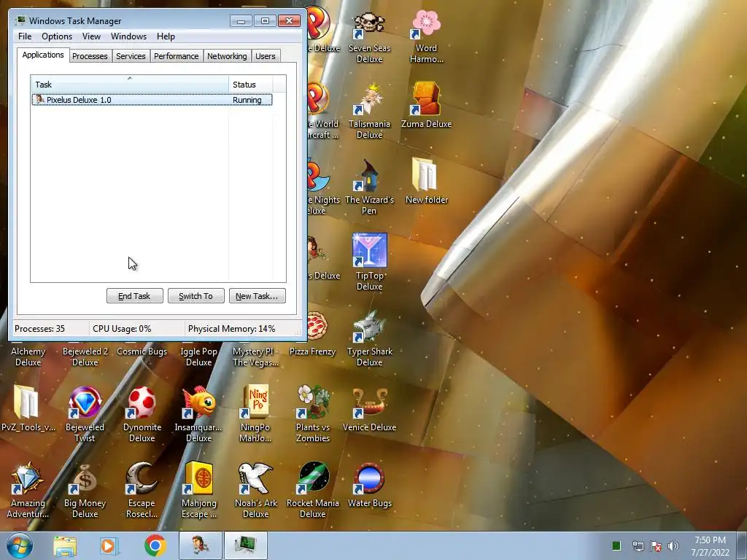Viewport: 747px width, 560px height.
Task: Open the Action Center flag tray icon
Action: [656, 546]
